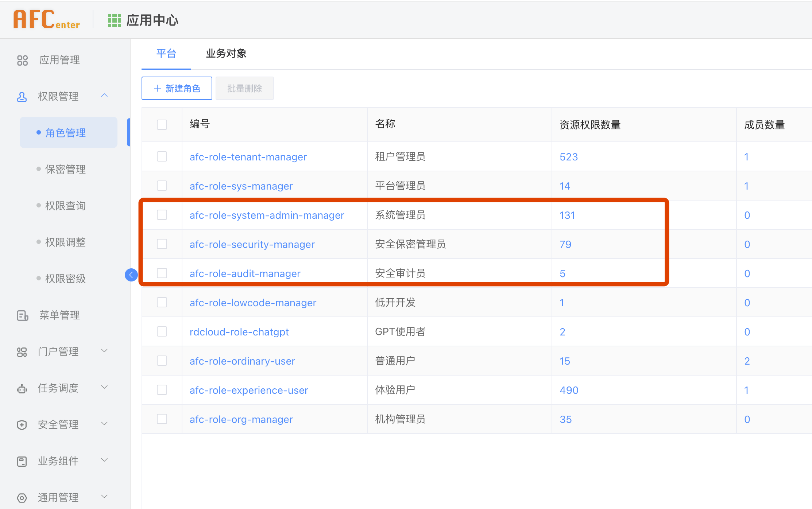Screen dimensions: 812x509
Task: Click the 权限管理 user icon
Action: tap(22, 97)
